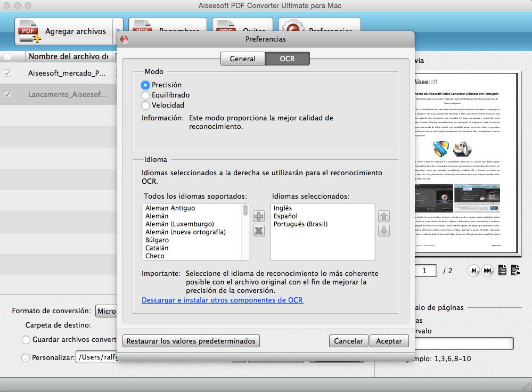Open the Formato de conversión dropdown
Image resolution: width=532 pixels, height=392 pixels.
coord(106,311)
